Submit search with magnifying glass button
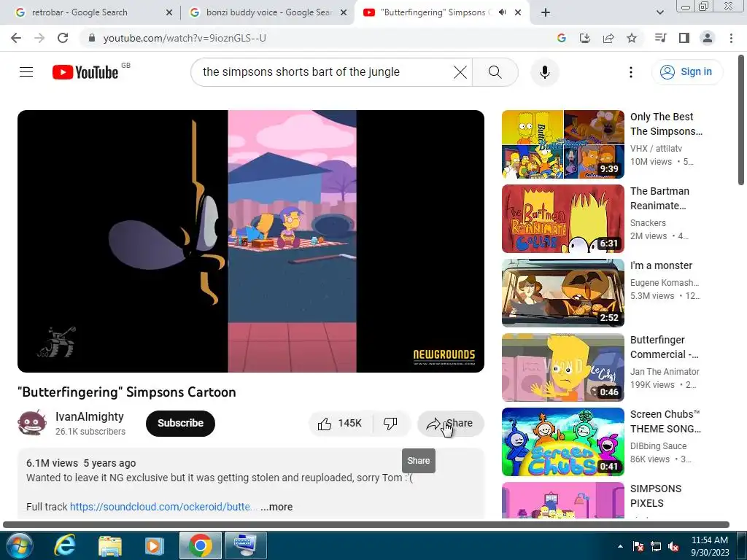The width and height of the screenshot is (747, 560). coord(495,72)
